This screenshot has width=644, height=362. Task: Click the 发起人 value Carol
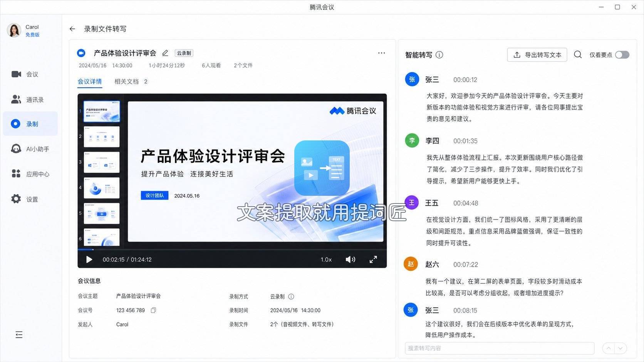click(122, 324)
